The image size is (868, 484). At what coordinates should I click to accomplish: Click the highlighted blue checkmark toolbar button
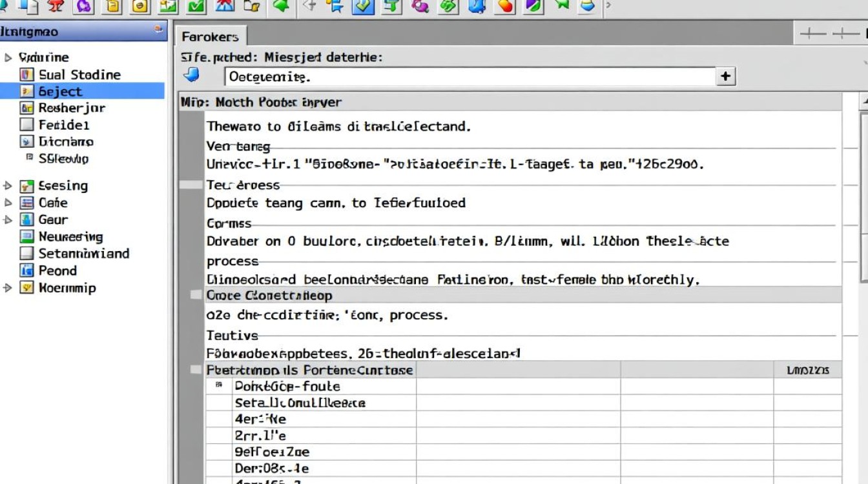pos(363,6)
